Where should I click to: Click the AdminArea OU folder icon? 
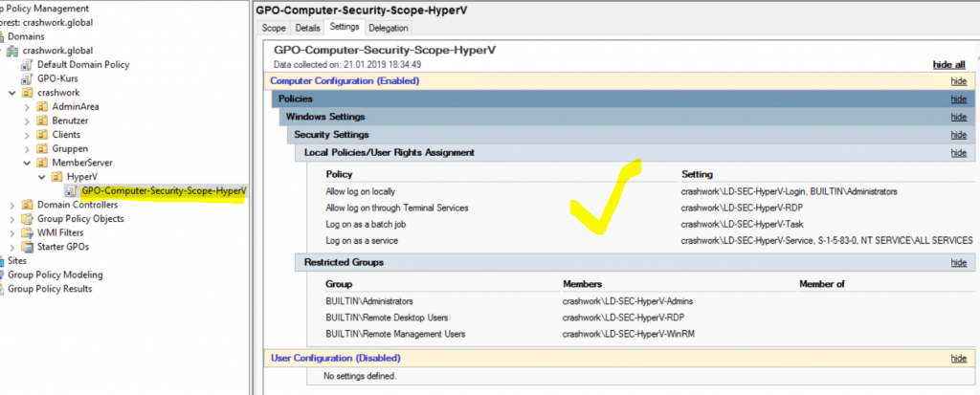[42, 106]
